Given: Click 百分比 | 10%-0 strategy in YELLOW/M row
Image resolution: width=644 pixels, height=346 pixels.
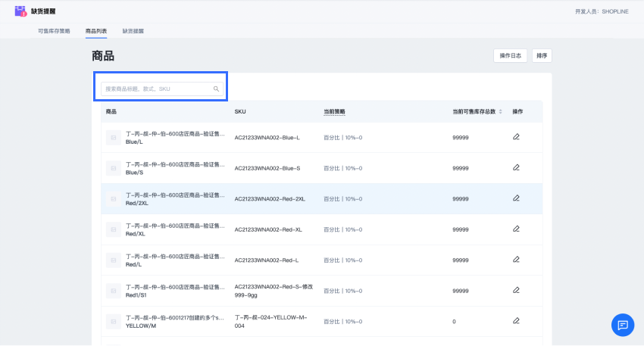Looking at the screenshot, I should 343,322.
